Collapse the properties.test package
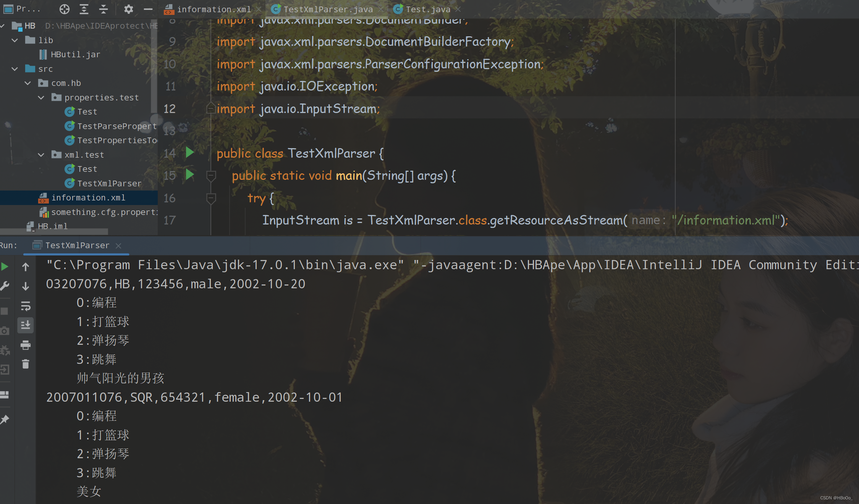This screenshot has height=504, width=859. click(x=41, y=97)
